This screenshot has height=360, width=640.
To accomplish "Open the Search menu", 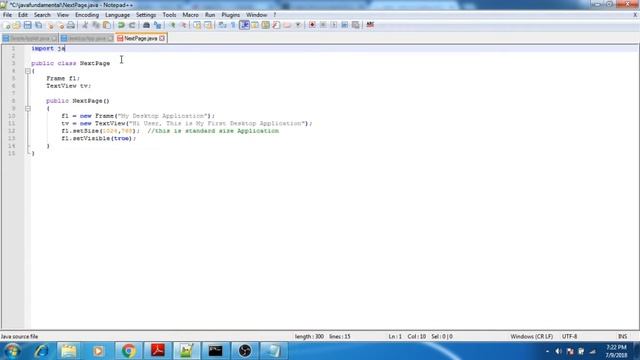I will pos(42,15).
